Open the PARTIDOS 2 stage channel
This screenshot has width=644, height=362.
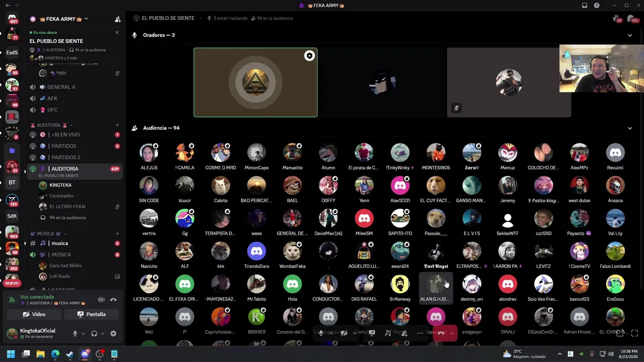75,157
